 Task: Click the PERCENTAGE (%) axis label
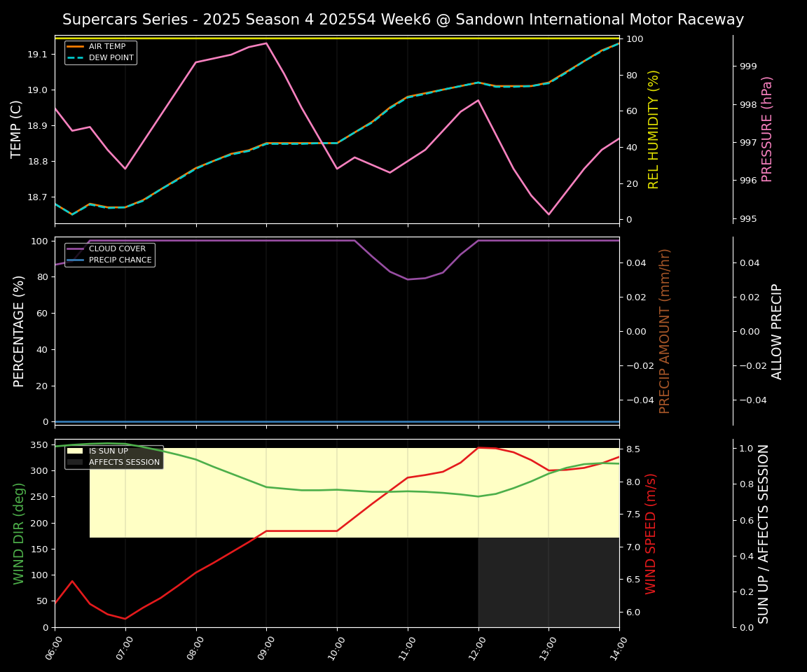coord(19,331)
